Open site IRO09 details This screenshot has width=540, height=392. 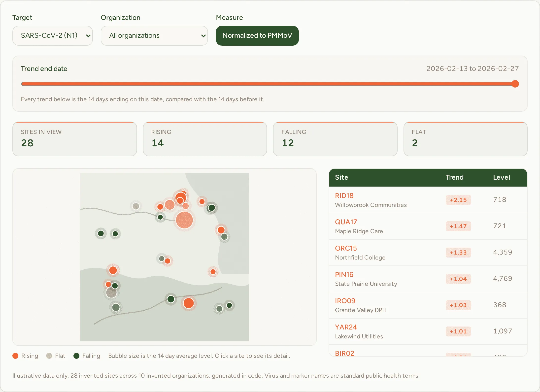(x=345, y=301)
